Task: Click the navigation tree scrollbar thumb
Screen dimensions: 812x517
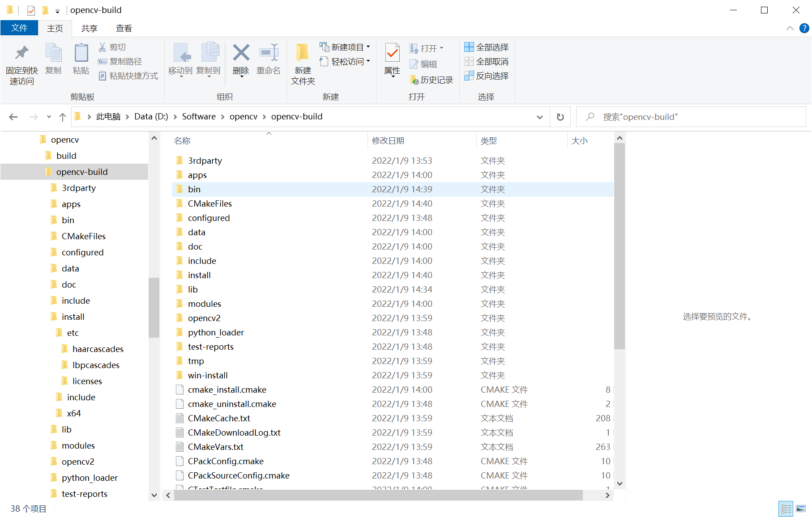Action: [154, 308]
